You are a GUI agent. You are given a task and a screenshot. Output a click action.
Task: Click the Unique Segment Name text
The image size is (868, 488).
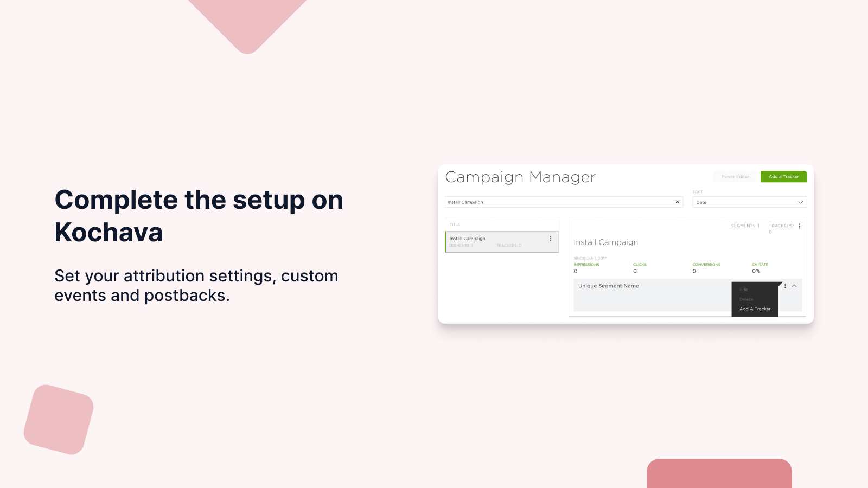pos(608,286)
